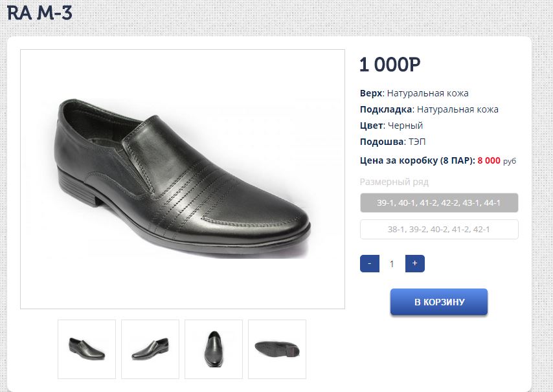
Task: Click the first side-view shoe thumbnail
Action: pyautogui.click(x=87, y=349)
